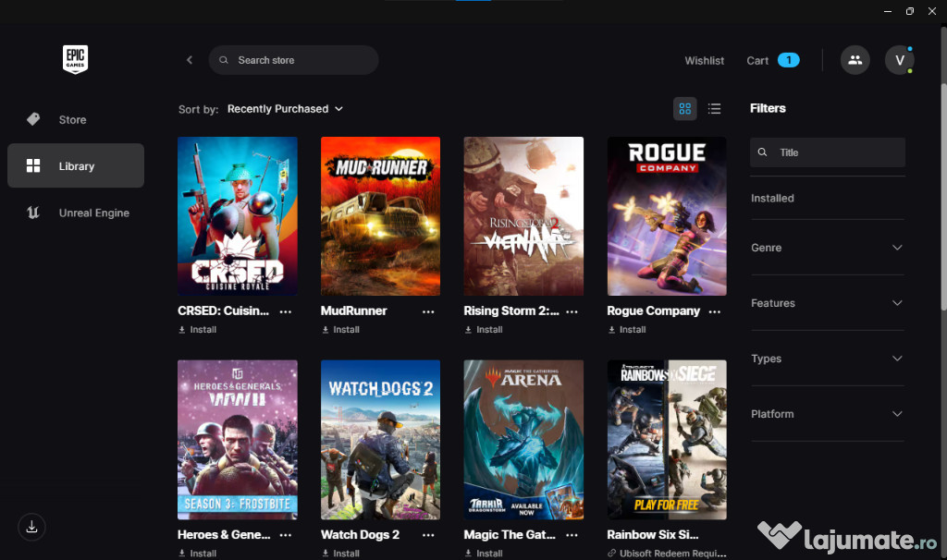Image resolution: width=947 pixels, height=560 pixels.
Task: Open more options for CRSED: Cuisine Royale
Action: pos(286,311)
